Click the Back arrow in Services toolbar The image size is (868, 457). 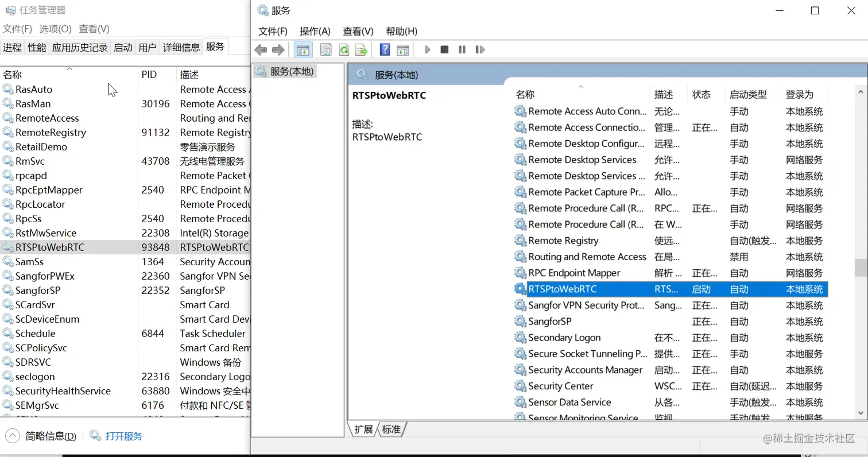(x=261, y=50)
